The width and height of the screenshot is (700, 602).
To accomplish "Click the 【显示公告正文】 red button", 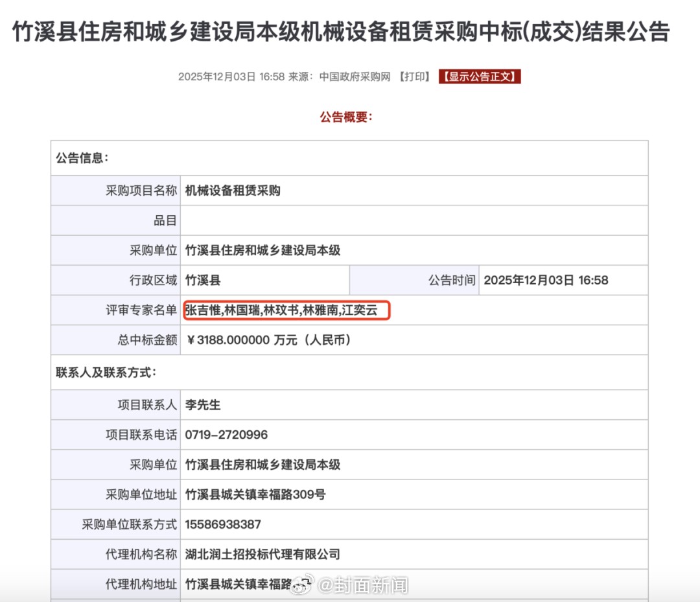I will coord(480,76).
